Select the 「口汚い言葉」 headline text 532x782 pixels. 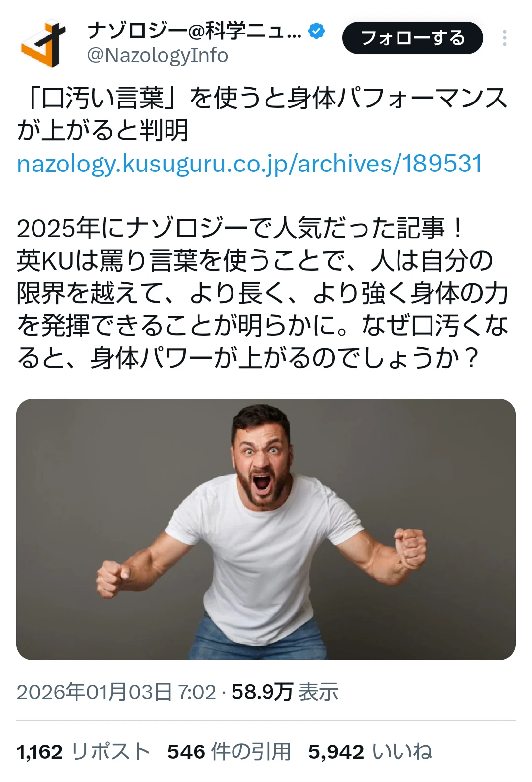click(101, 98)
